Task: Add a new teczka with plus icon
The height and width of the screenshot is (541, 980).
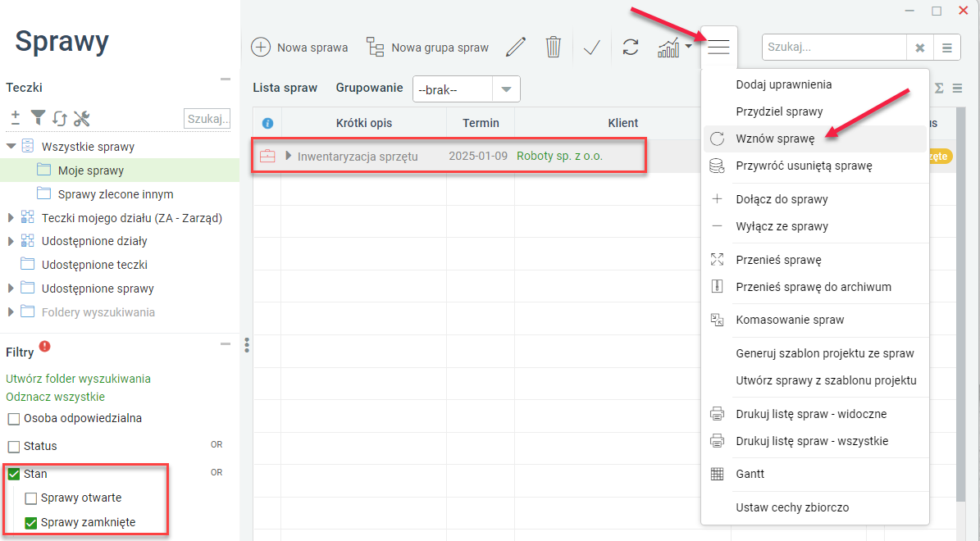Action: [x=16, y=117]
